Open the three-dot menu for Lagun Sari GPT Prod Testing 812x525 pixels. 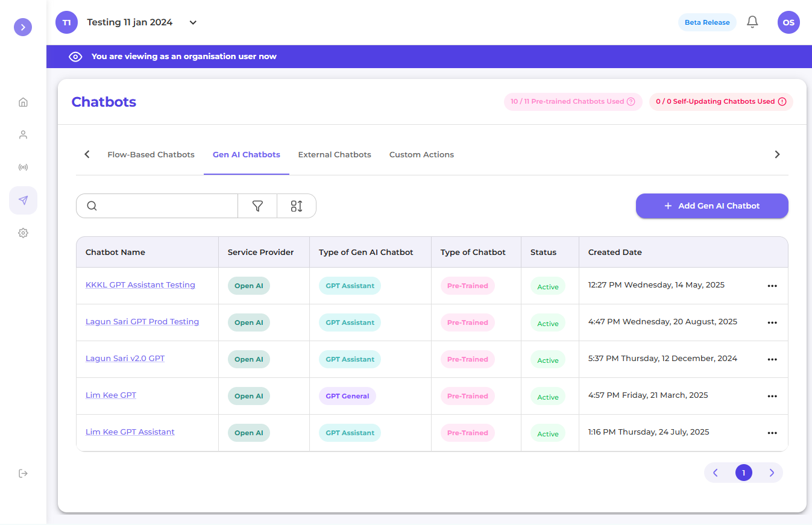(772, 322)
